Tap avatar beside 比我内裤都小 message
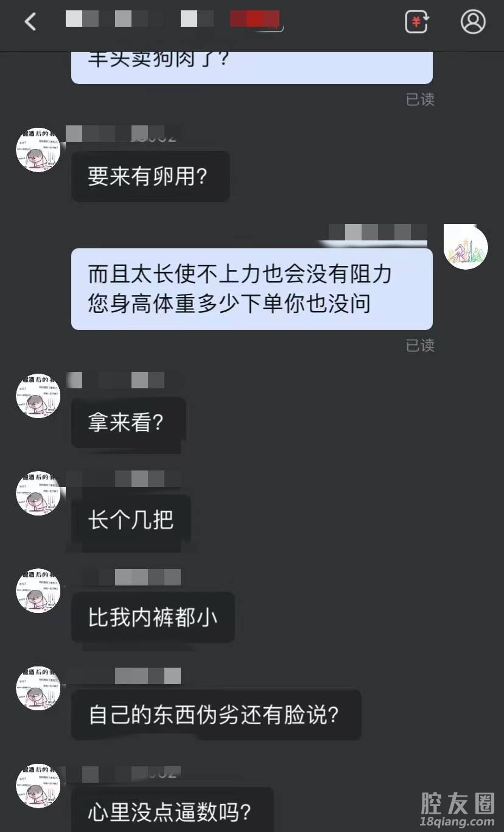Image resolution: width=504 pixels, height=832 pixels. (38, 590)
